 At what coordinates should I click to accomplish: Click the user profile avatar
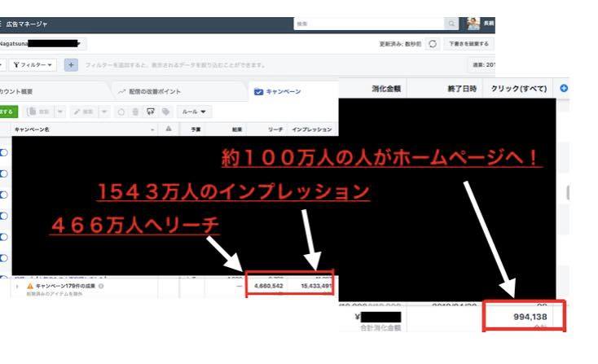click(473, 24)
